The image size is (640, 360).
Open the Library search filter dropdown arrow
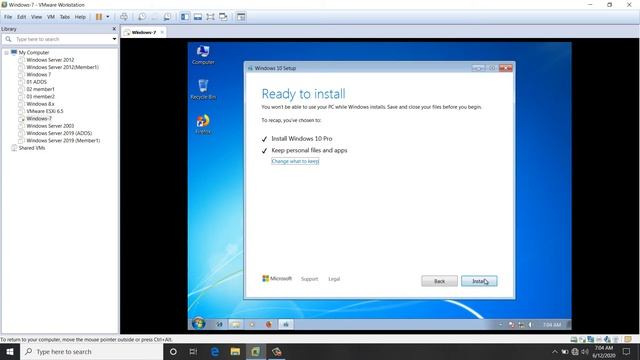click(114, 39)
